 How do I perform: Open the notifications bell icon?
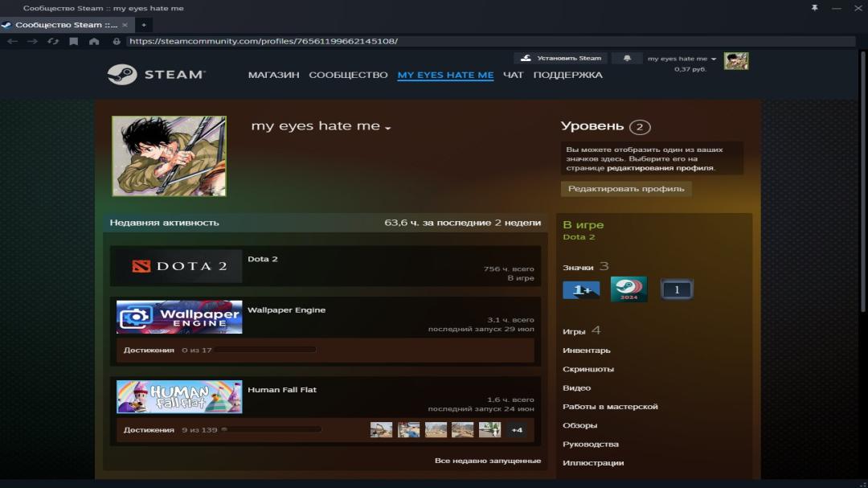pos(627,58)
